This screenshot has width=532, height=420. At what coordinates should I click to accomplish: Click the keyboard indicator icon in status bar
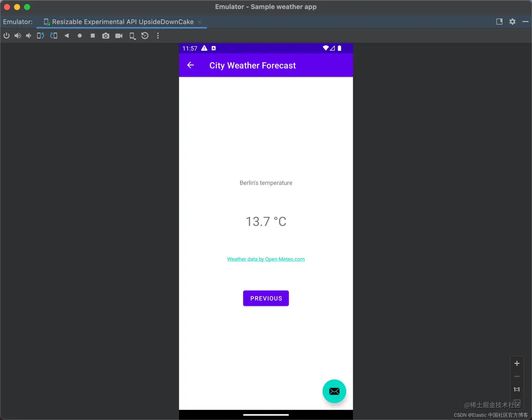click(214, 48)
